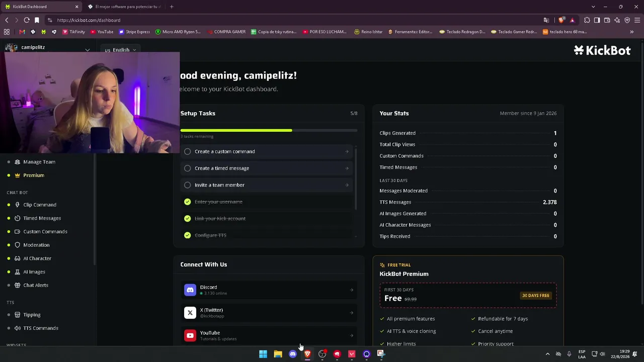644x362 pixels.
Task: Click the Chat Alerts gift icon
Action: pos(18,285)
